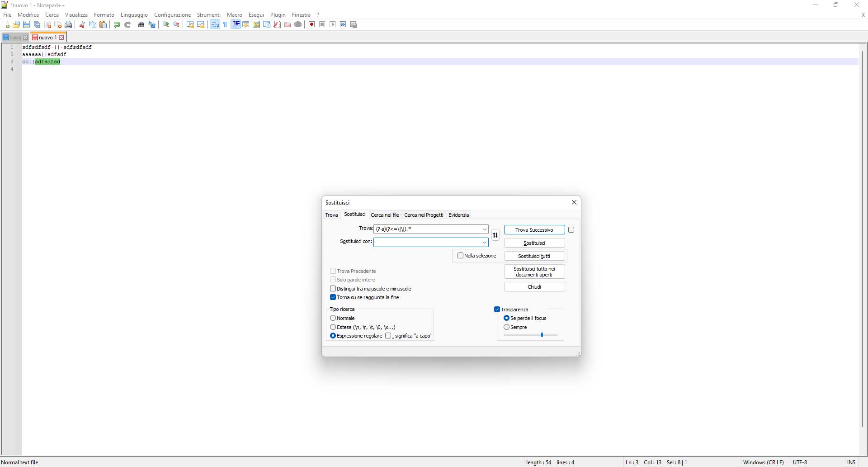
Task: Open Find via the binoculars icon
Action: tap(142, 24)
